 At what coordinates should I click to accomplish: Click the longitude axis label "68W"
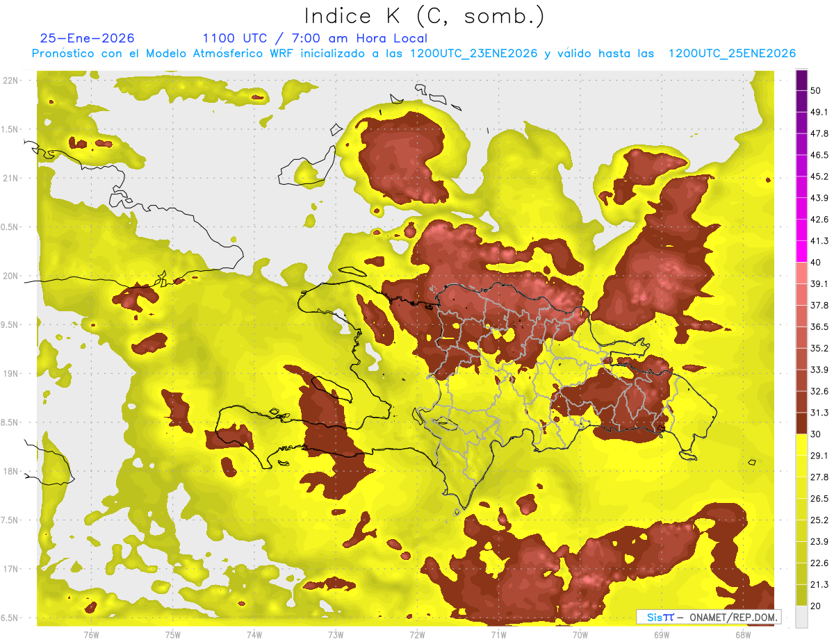point(742,634)
